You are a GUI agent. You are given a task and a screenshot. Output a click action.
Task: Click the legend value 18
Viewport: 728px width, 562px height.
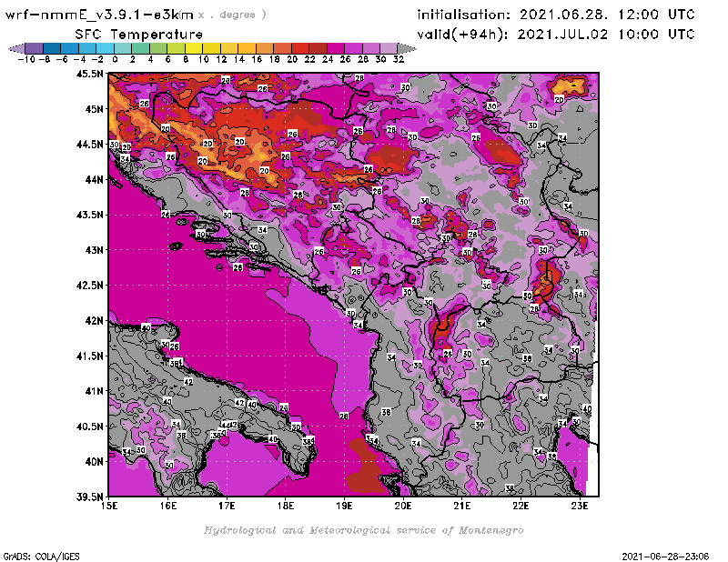(275, 59)
